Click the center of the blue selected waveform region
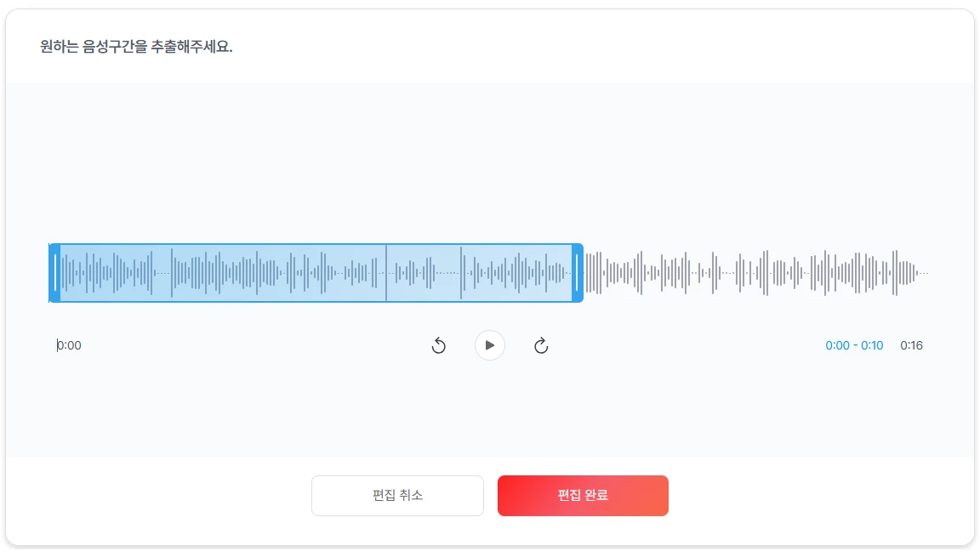The image size is (980, 557). tap(316, 273)
